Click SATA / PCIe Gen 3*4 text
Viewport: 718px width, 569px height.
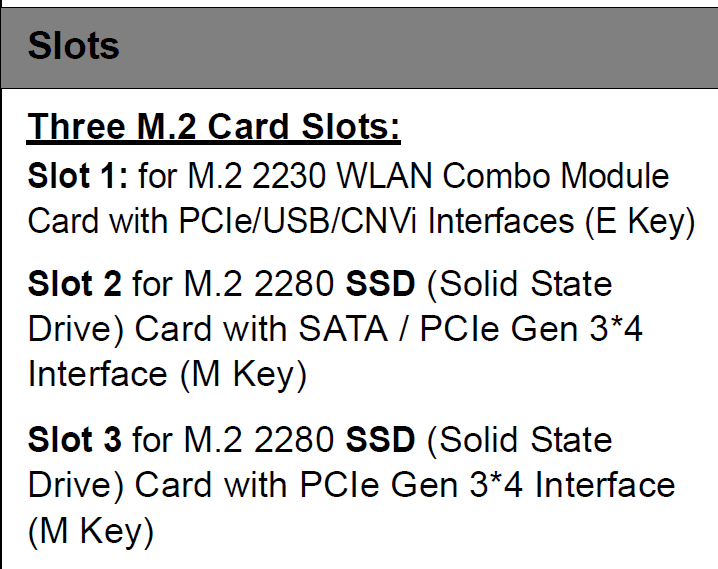[x=471, y=329]
